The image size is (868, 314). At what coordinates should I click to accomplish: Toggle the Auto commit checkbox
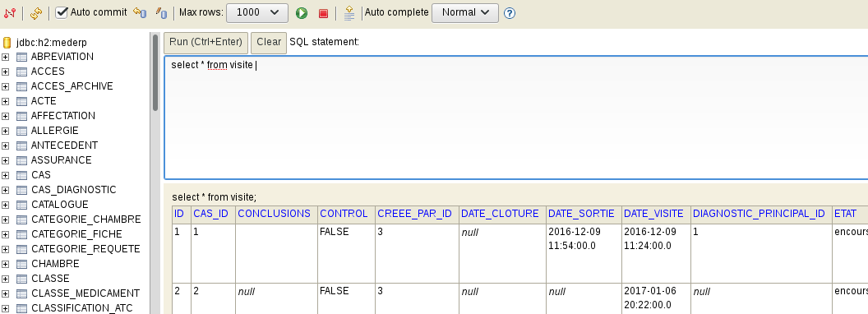tap(62, 12)
